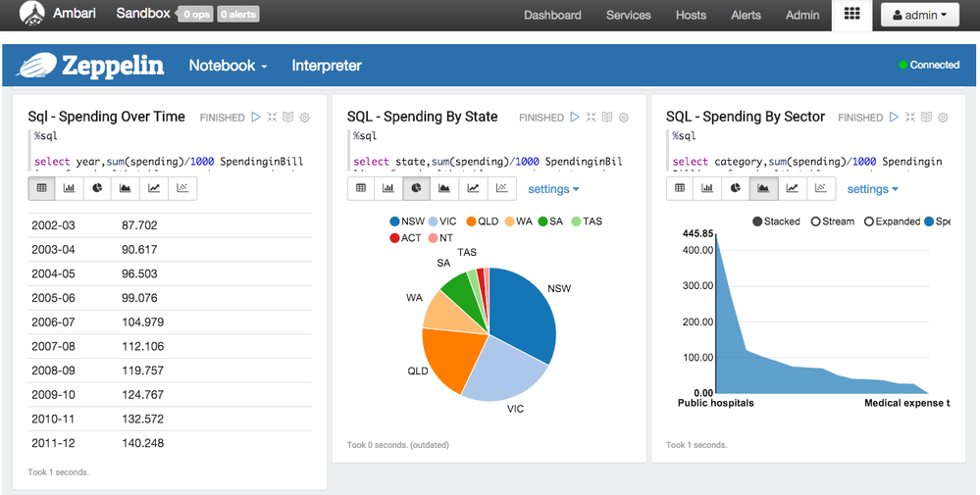
Task: Select line chart in Spending Over Time
Action: (x=154, y=188)
